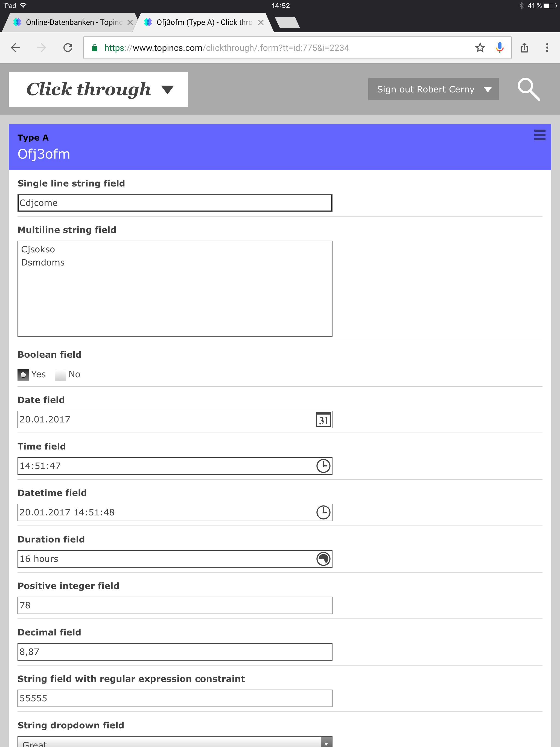
Task: Tap the voice search microphone icon
Action: click(x=500, y=48)
